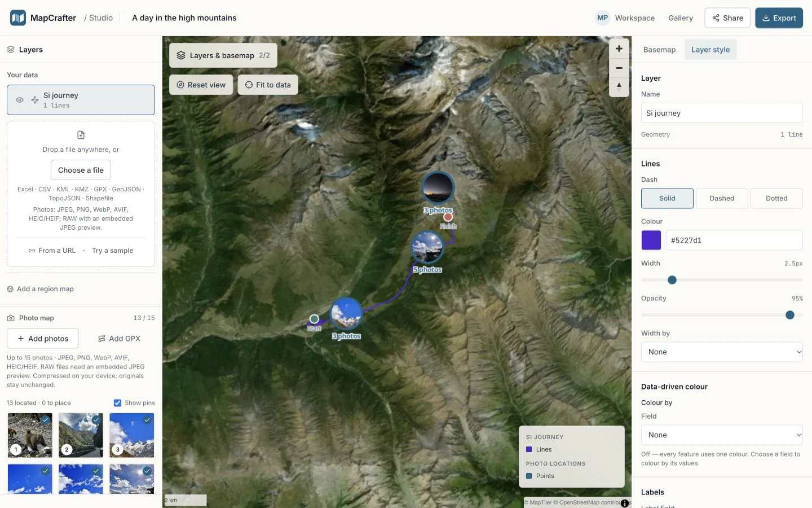Click the MapCrafter logo icon
812x508 pixels.
18,18
